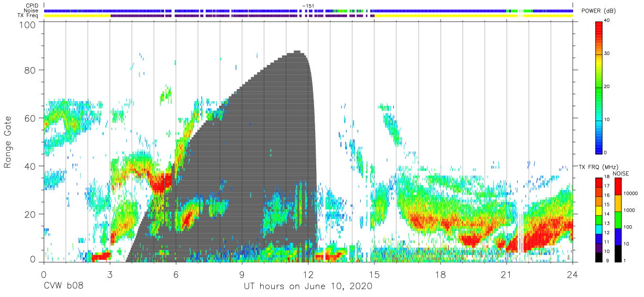Image resolution: width=644 pixels, height=297 pixels.
Task: Select the blue 11-12 MHz TX frequency swatch
Action: pos(599,238)
